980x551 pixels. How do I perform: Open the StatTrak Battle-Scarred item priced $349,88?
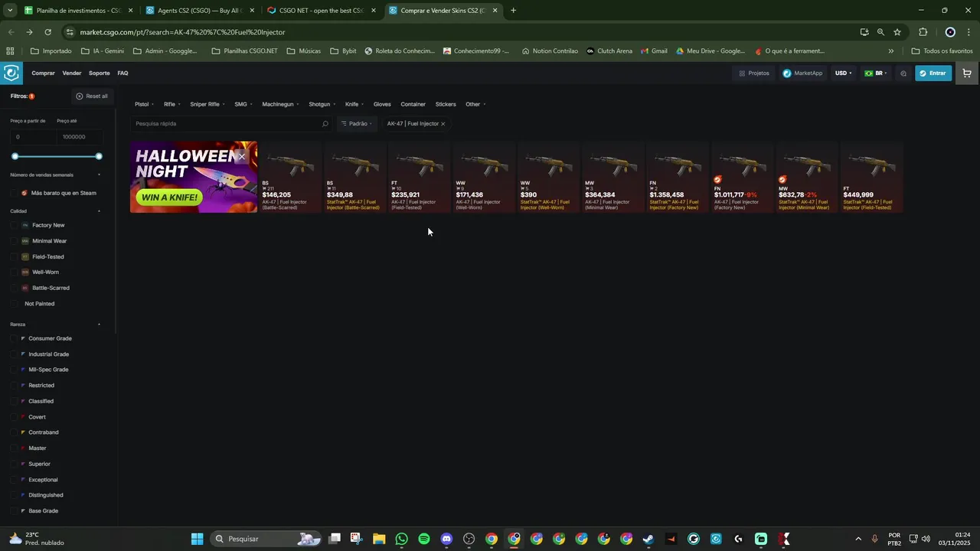click(354, 177)
